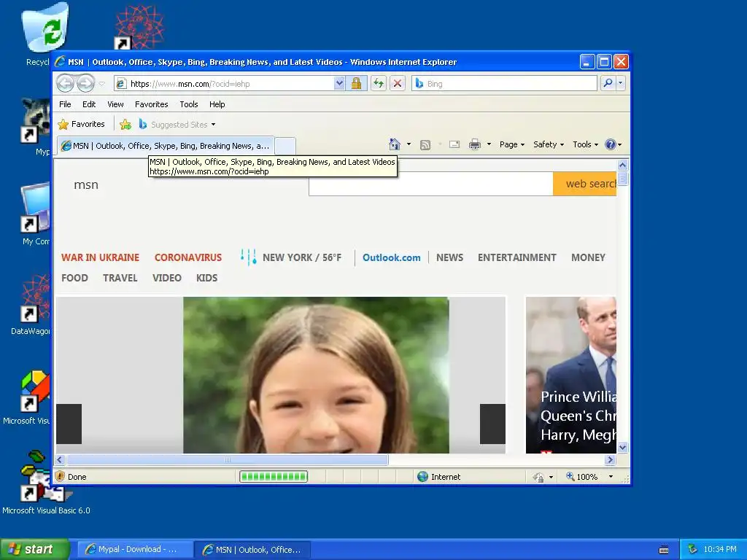Screen dimensions: 747x560
Task: Click the previous slide arrow on carousel
Action: 69,424
